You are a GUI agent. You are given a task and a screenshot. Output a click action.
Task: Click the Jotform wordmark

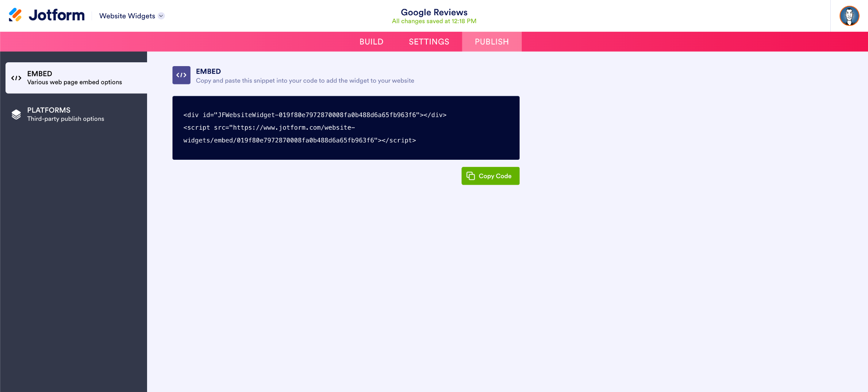coord(57,15)
